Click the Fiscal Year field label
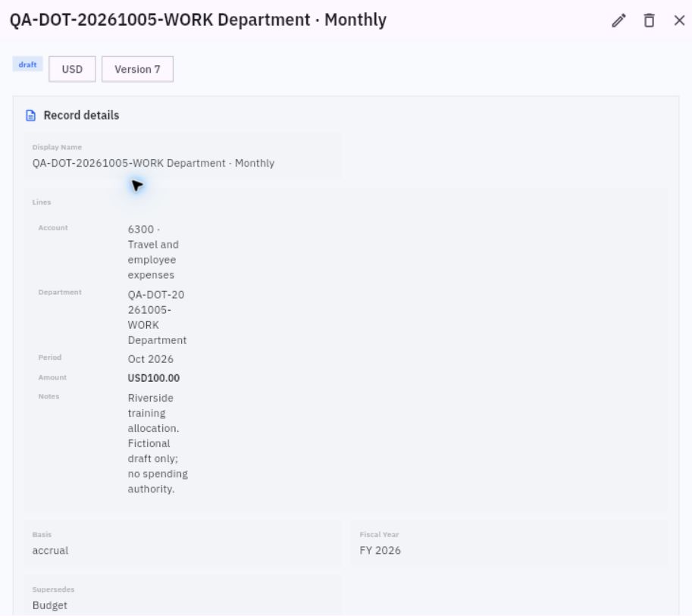The image size is (692, 616). 379,534
